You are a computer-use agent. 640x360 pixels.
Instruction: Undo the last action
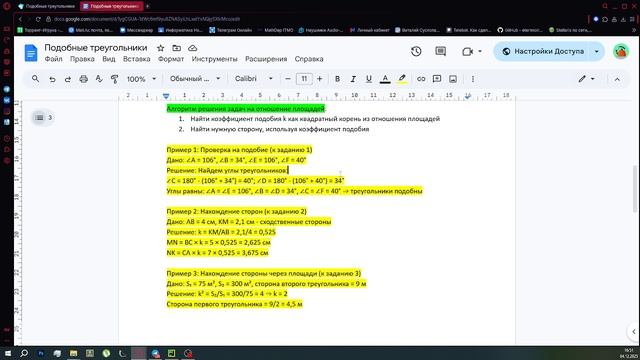tap(52, 79)
